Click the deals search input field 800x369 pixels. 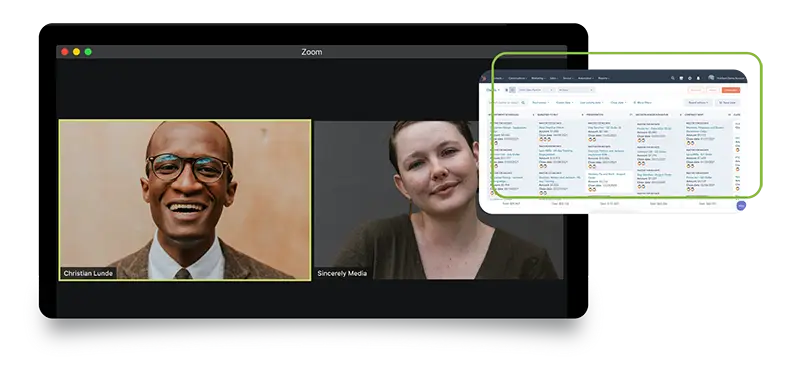(x=507, y=103)
